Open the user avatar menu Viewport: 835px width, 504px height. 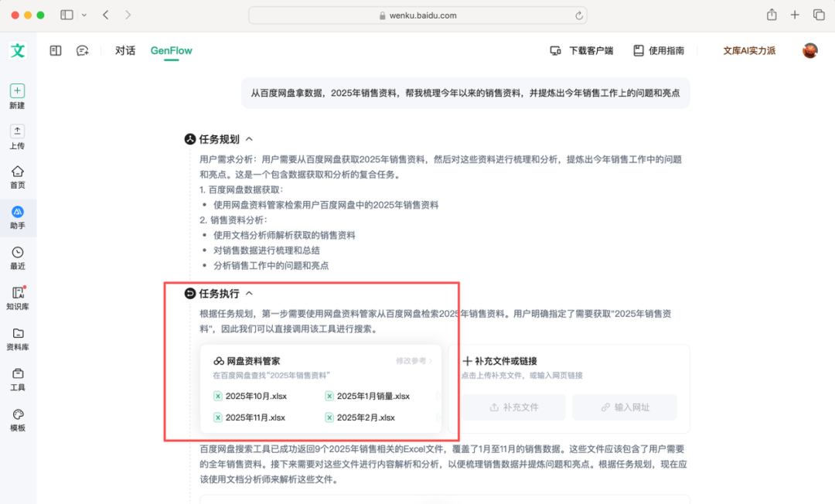tap(810, 50)
